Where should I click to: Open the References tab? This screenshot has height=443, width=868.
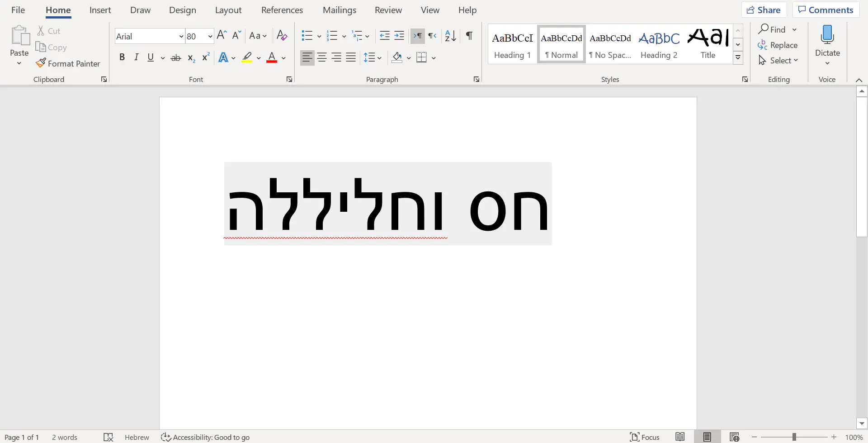click(282, 10)
